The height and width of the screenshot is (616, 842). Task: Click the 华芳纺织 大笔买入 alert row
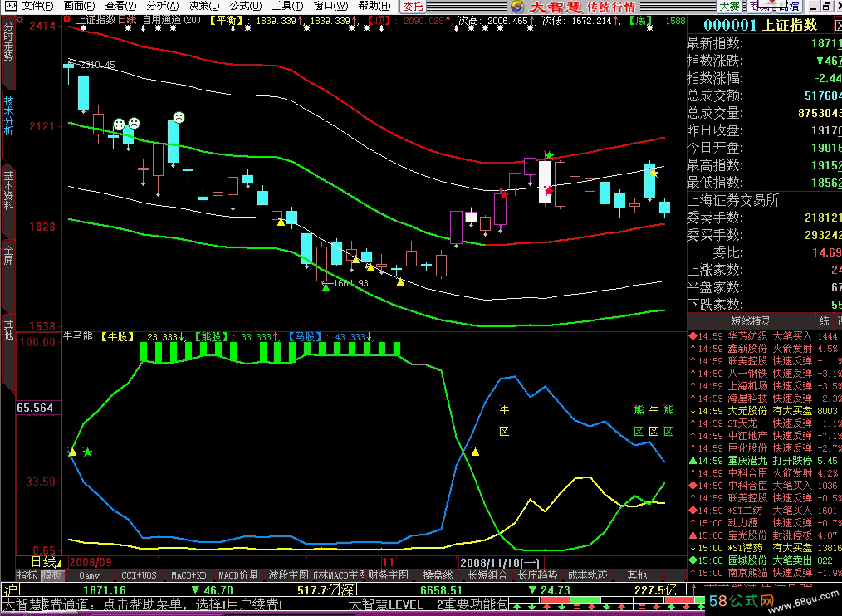[x=765, y=336]
